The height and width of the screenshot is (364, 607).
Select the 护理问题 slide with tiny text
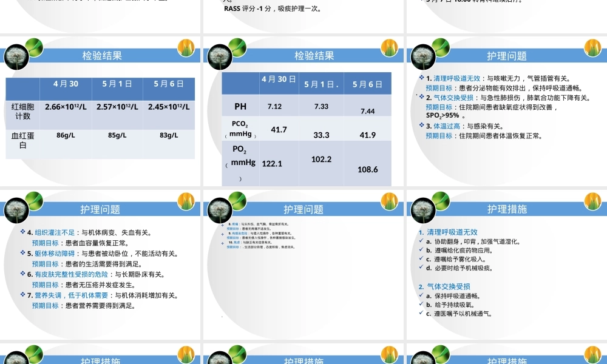point(303,265)
